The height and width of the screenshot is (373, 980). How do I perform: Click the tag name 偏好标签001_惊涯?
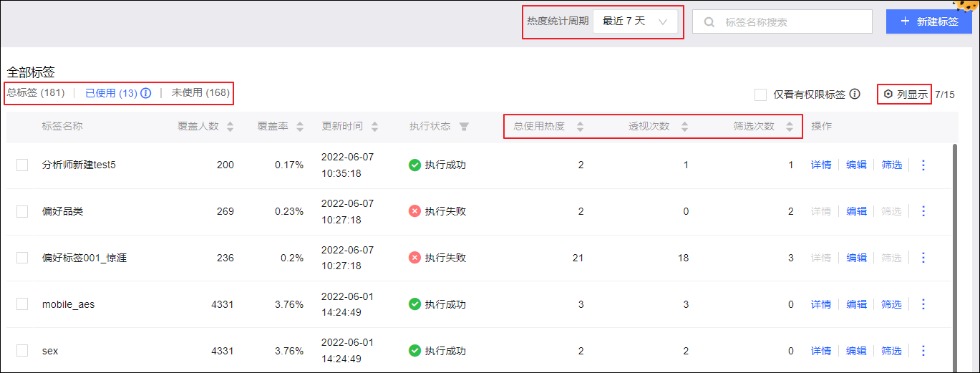[x=84, y=258]
